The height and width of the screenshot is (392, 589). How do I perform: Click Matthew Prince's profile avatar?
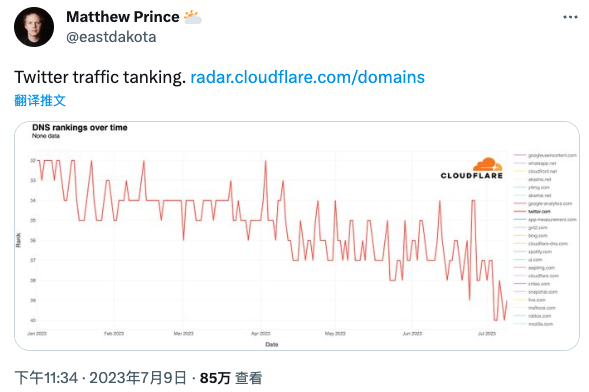click(x=34, y=27)
